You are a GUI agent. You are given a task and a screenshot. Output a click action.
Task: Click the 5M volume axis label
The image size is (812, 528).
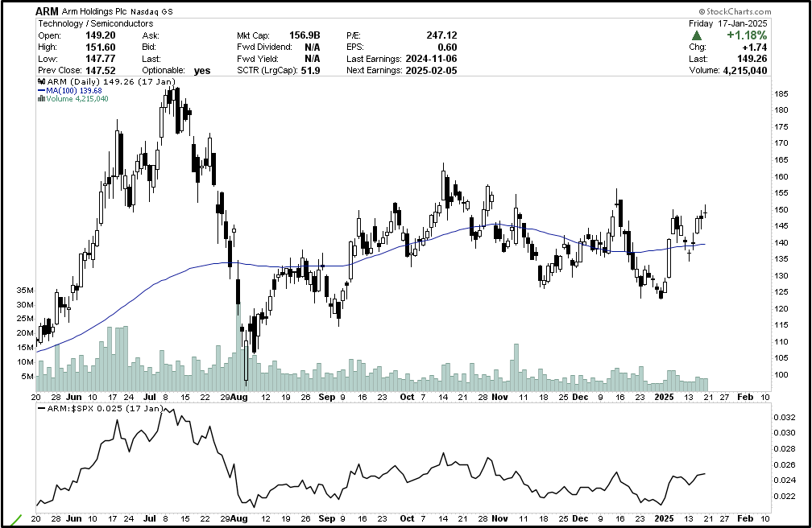pyautogui.click(x=27, y=377)
